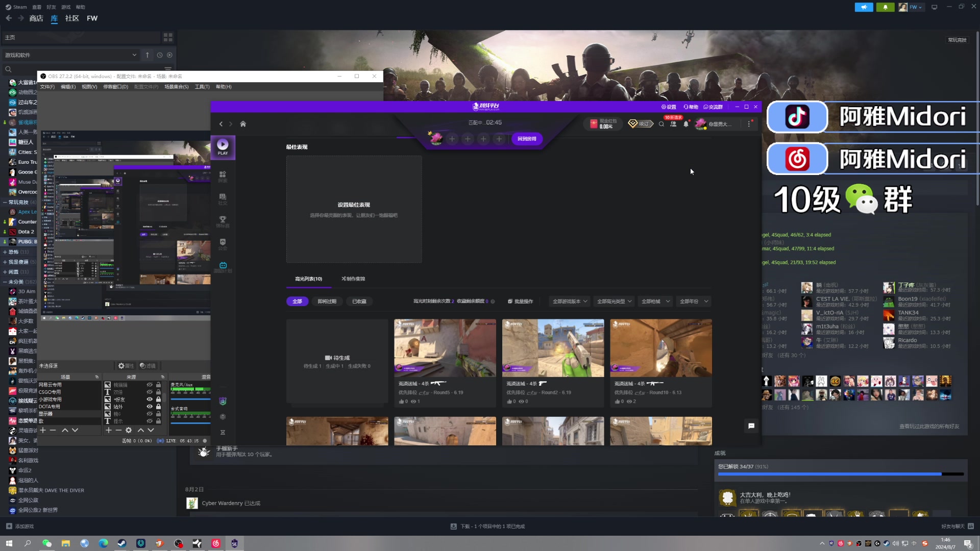
Task: Open File Explorer from the taskbar
Action: [x=66, y=543]
